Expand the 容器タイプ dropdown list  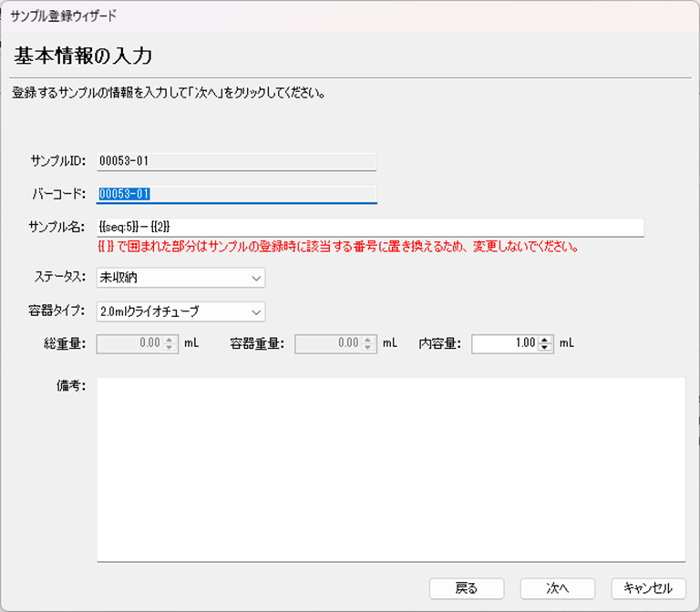(x=180, y=311)
